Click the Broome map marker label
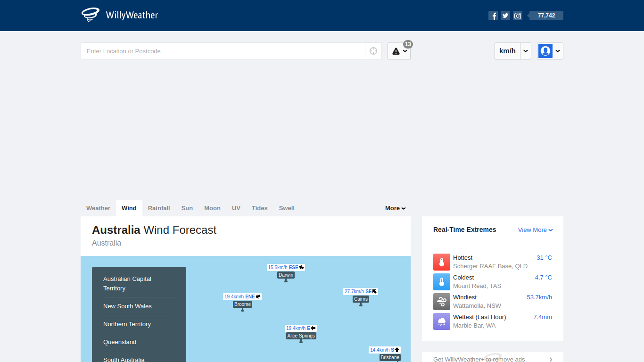Screen dimensions: 644x362 pyautogui.click(x=243, y=304)
